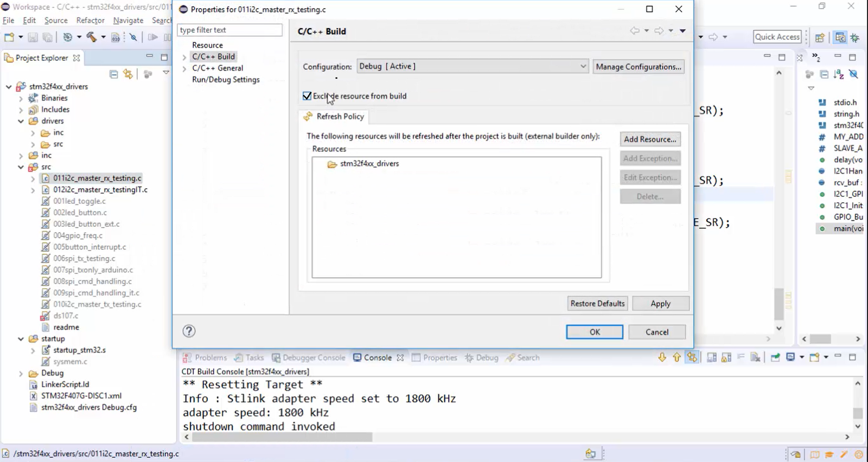Switch to Debugger Console tab
868x462 pixels.
[x=309, y=358]
